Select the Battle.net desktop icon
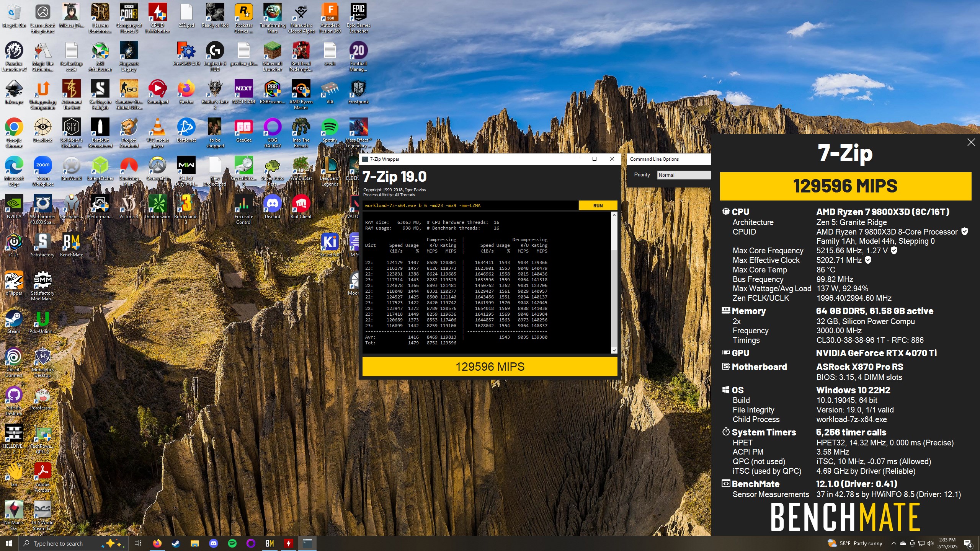This screenshot has width=980, height=551. point(186,130)
